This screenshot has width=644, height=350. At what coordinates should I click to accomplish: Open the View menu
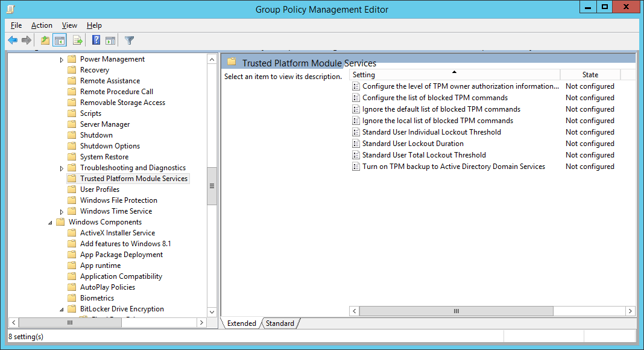pos(69,25)
